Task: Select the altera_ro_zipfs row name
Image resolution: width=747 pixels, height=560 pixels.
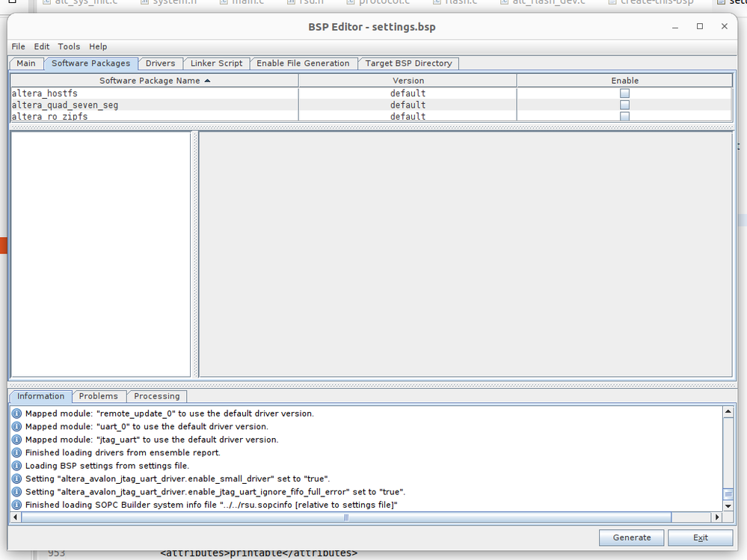Action: tap(49, 116)
